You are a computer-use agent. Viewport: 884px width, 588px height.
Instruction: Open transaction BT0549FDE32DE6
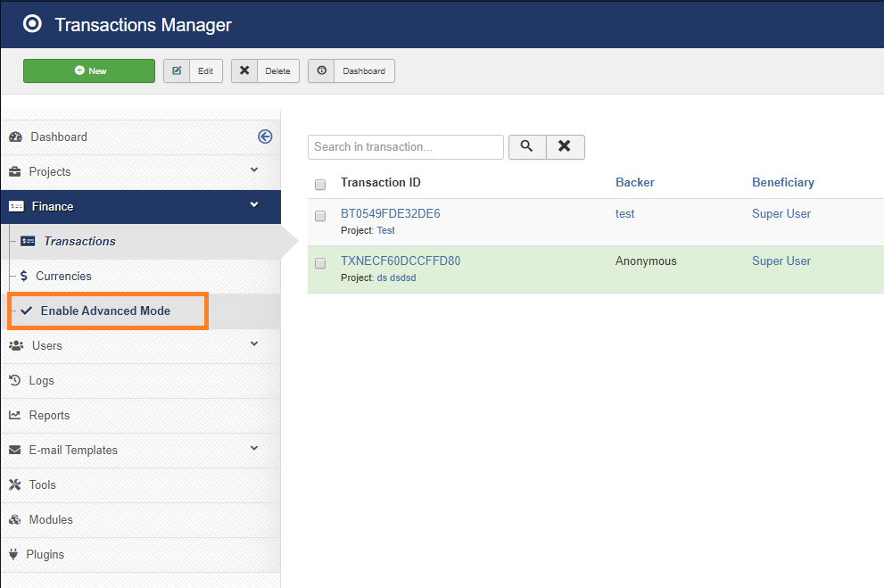[x=390, y=213]
